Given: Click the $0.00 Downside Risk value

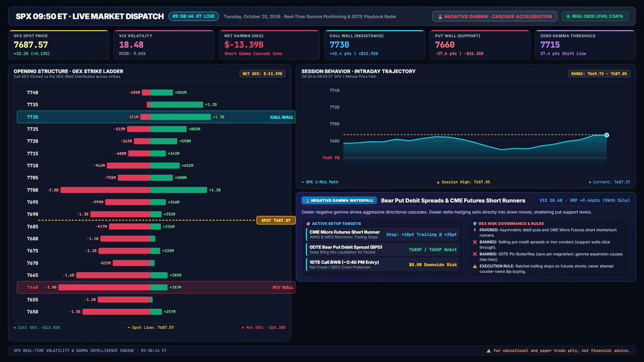Looking at the screenshot, I should pyautogui.click(x=432, y=264).
